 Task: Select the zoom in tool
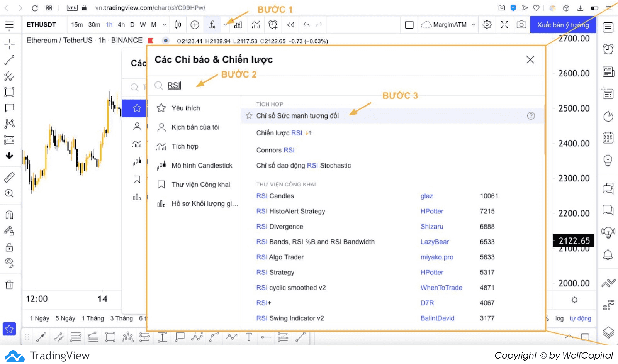(x=9, y=193)
